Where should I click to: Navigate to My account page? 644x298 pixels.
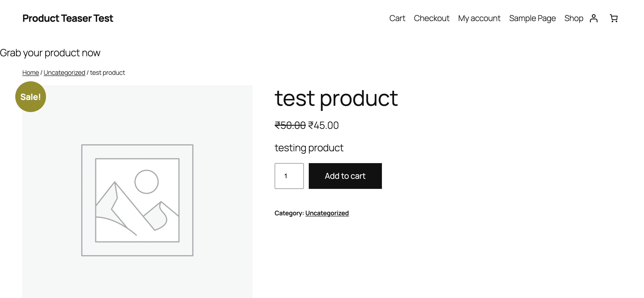point(479,18)
